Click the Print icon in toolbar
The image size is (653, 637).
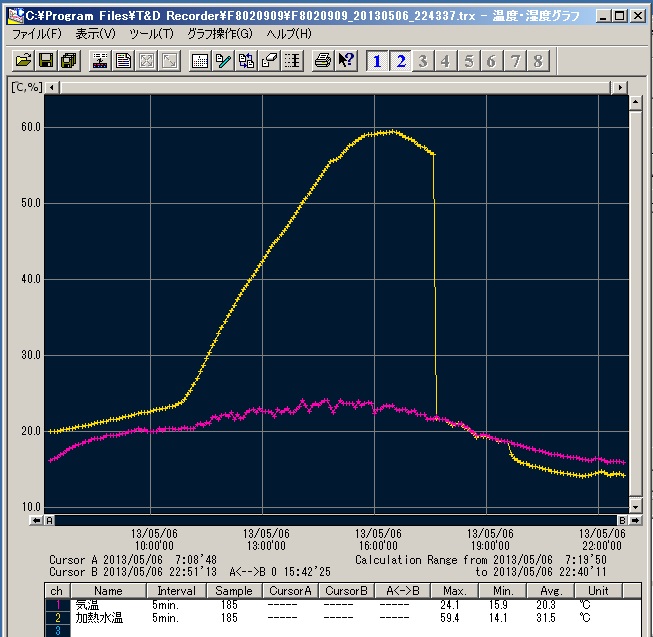click(323, 61)
